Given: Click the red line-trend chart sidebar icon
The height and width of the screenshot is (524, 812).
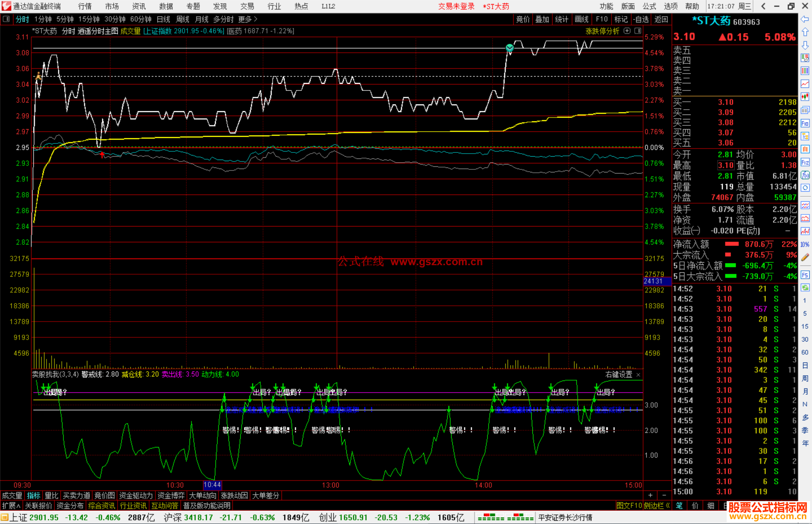Looking at the screenshot, I should coord(805,84).
